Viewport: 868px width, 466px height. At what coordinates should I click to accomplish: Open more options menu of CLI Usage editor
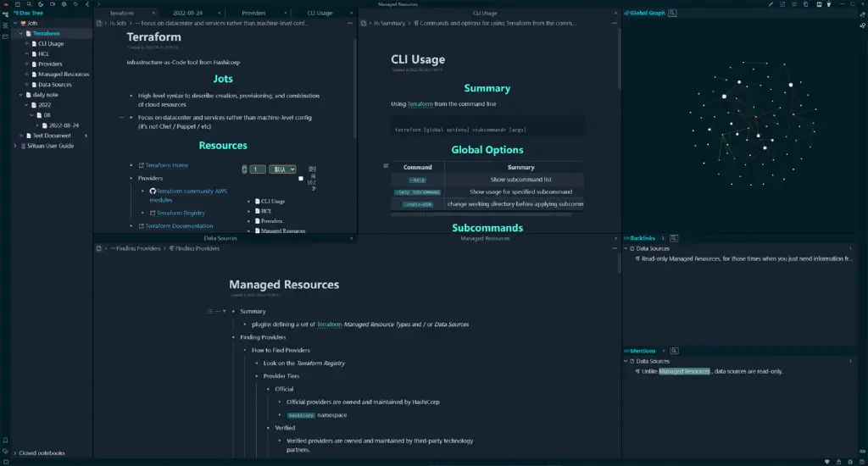(x=614, y=23)
